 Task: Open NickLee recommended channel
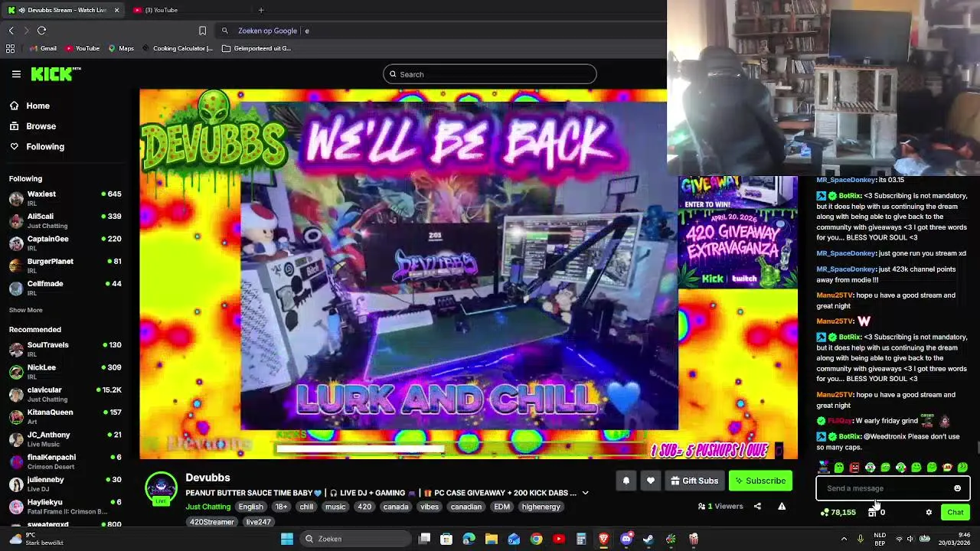click(65, 372)
